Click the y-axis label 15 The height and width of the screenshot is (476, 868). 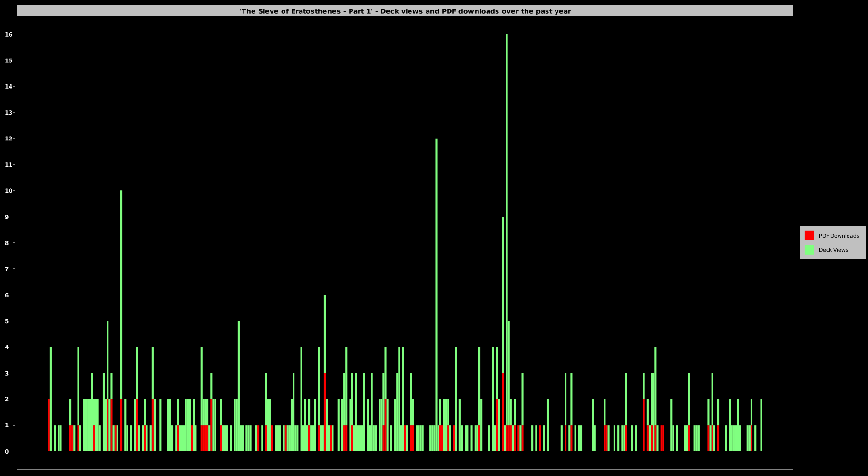(x=9, y=60)
